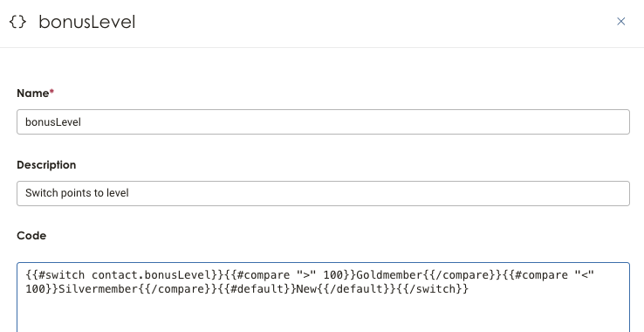Click the {{/switch}} closing tag
This screenshot has height=332, width=644.
(433, 289)
